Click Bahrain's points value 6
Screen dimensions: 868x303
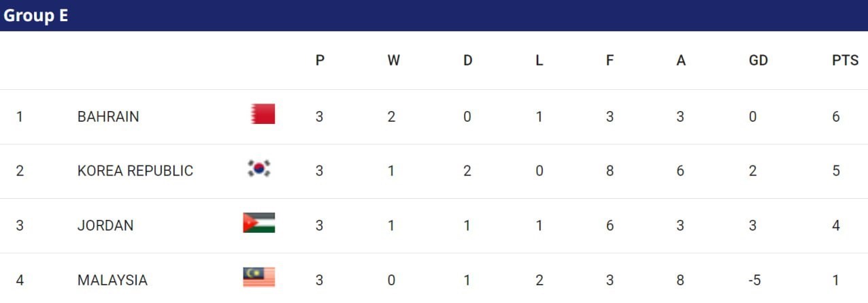point(836,116)
